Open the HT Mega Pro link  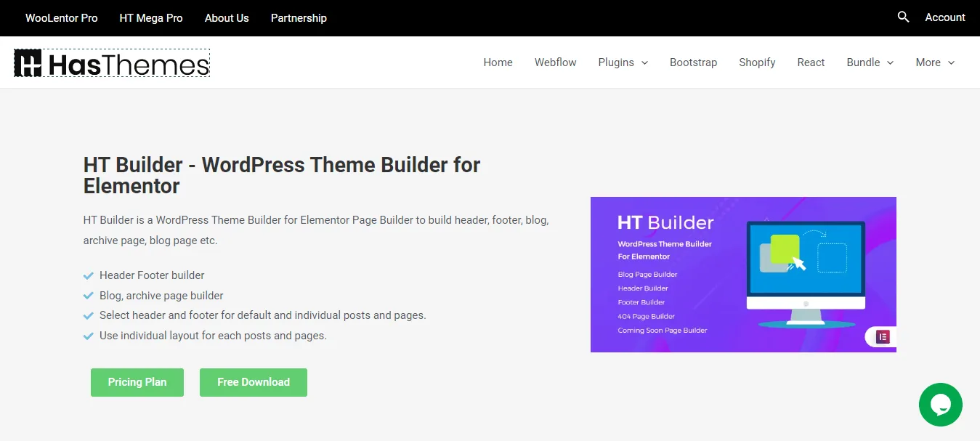(x=151, y=18)
